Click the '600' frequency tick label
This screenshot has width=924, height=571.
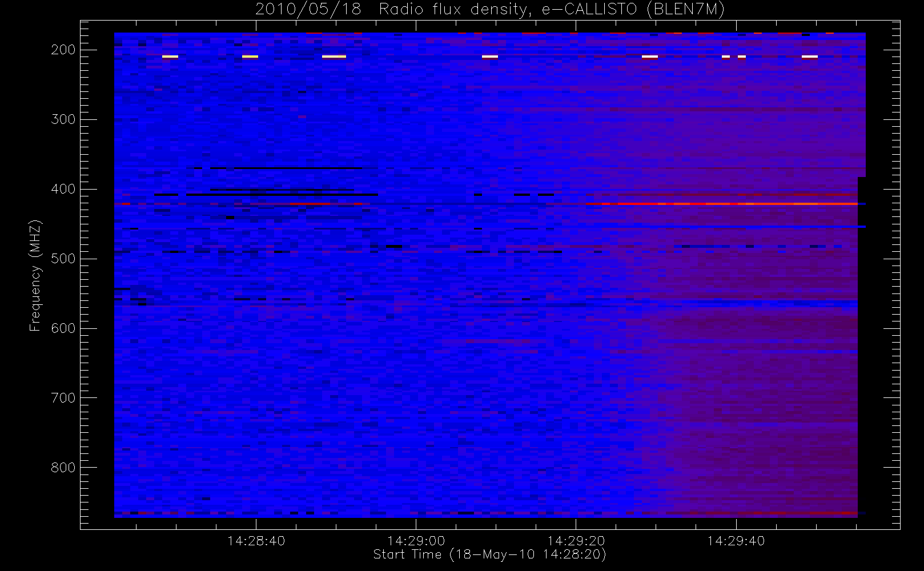[x=63, y=328]
